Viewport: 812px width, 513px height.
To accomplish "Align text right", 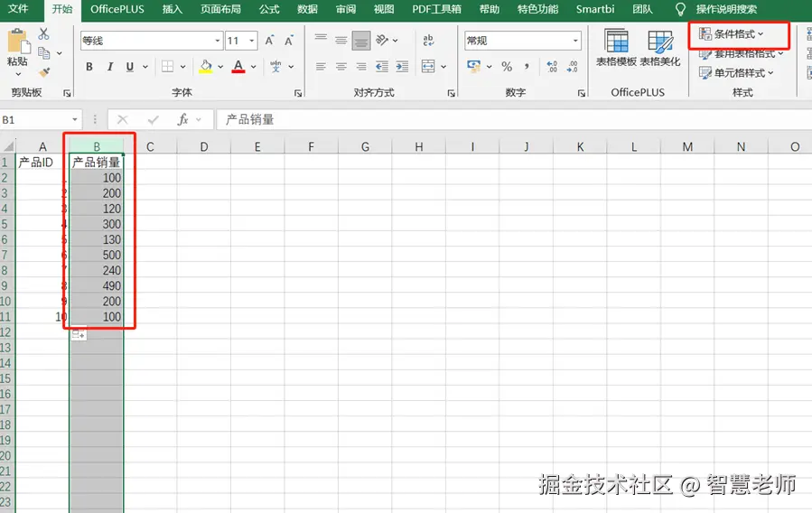I will click(361, 67).
